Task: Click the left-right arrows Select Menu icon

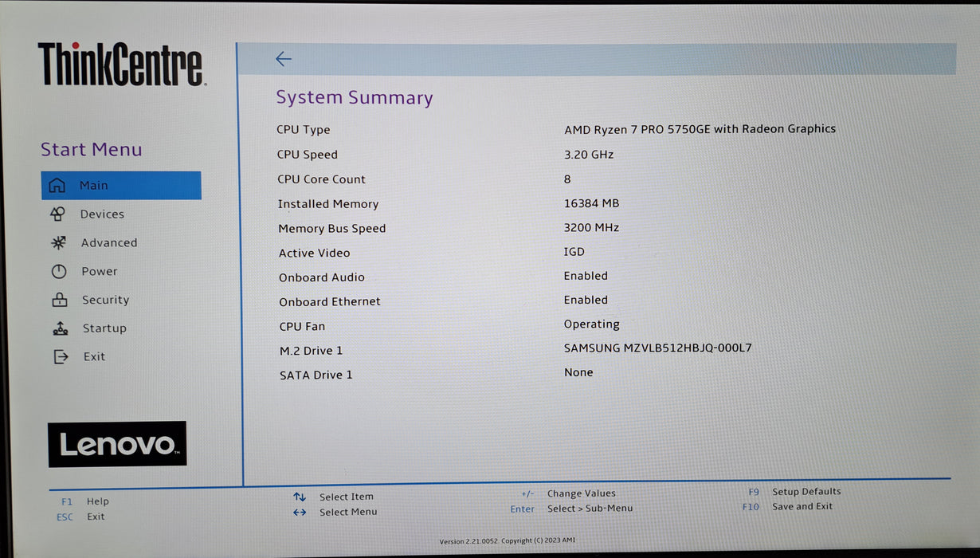Action: [300, 512]
